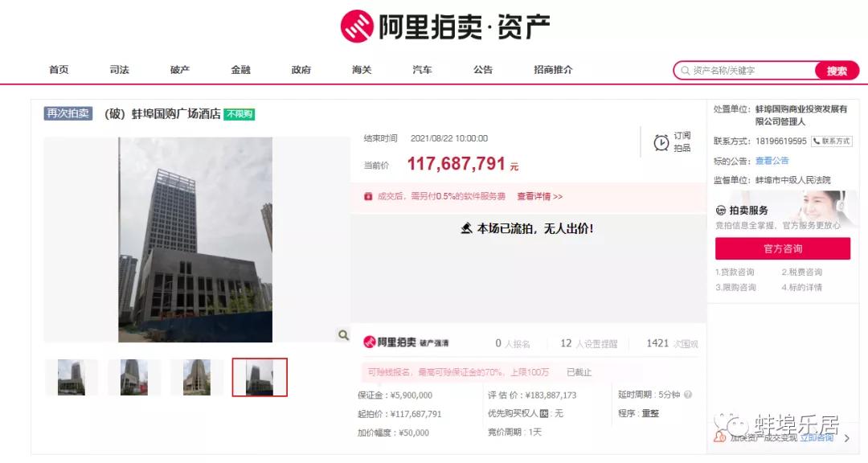Open the 金融 nav item

[x=241, y=70]
